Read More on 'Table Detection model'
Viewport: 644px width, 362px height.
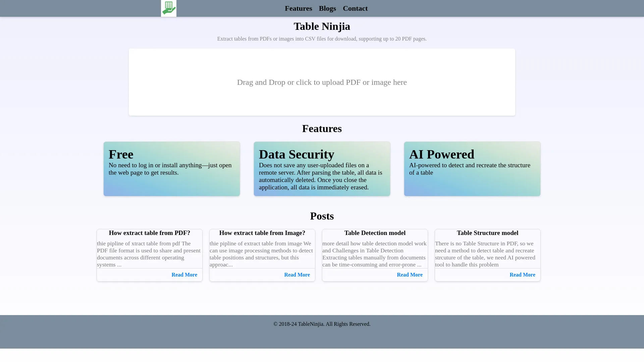[x=410, y=275]
